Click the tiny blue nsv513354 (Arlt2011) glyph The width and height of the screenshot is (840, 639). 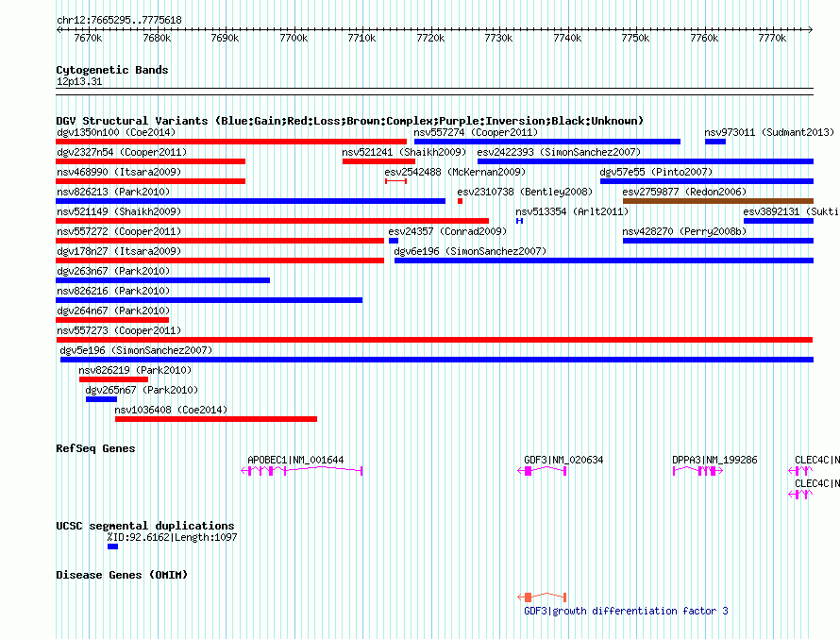click(x=519, y=221)
